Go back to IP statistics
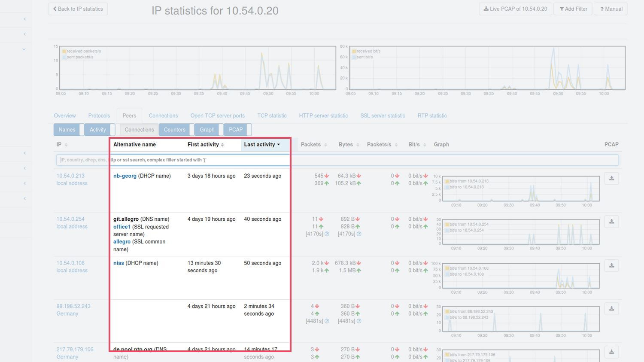Viewport: 644px width, 362px height. 78,9
